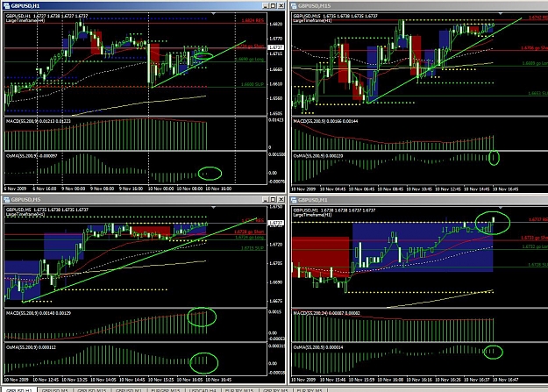Click the 10 Nov 08:45 time label in M15 chart
The width and height of the screenshot is (548, 392).
[x=390, y=189]
